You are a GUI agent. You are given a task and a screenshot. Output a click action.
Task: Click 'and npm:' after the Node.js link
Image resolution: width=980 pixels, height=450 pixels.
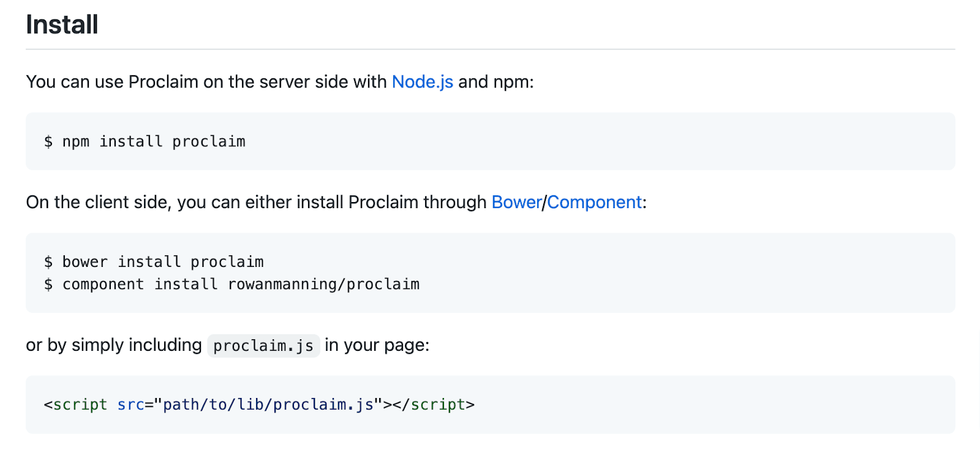[496, 82]
